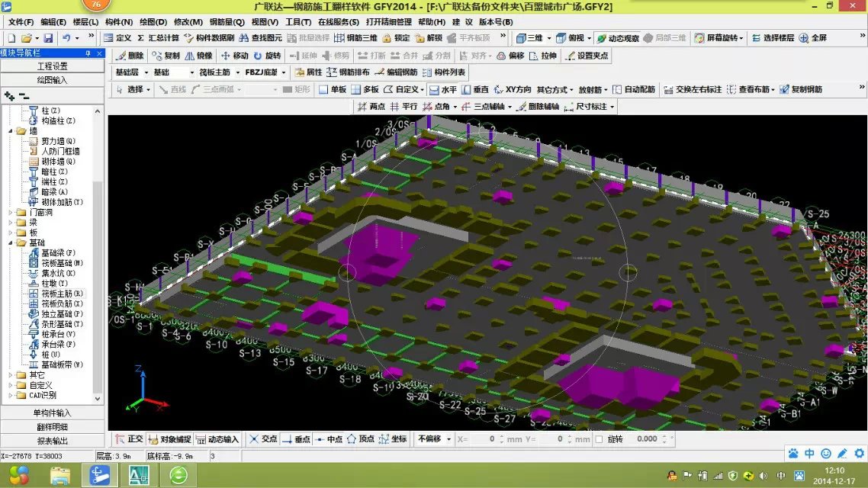Image resolution: width=868 pixels, height=488 pixels.
Task: Click 设置夹点 grip settings
Action: click(587, 56)
